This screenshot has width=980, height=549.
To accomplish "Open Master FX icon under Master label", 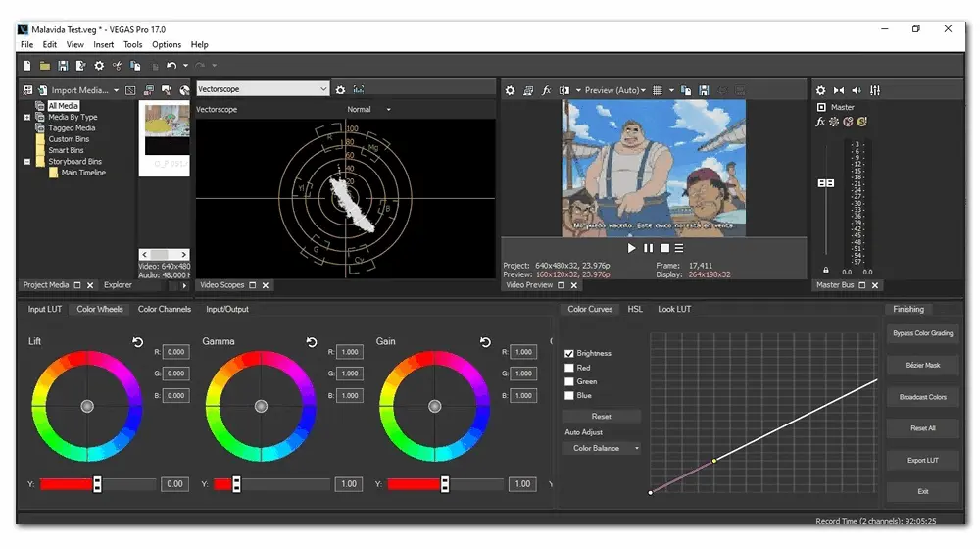I will [820, 122].
